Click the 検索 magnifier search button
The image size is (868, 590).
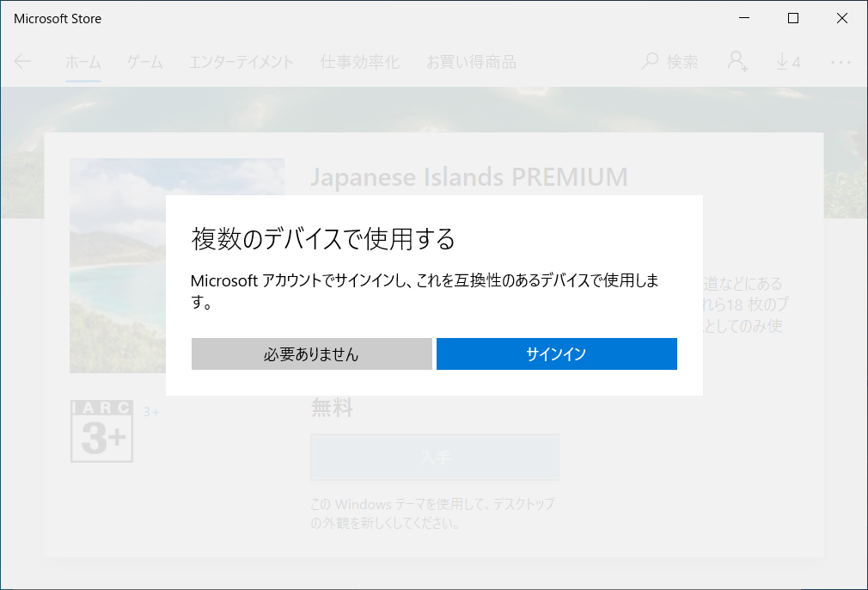coord(669,61)
